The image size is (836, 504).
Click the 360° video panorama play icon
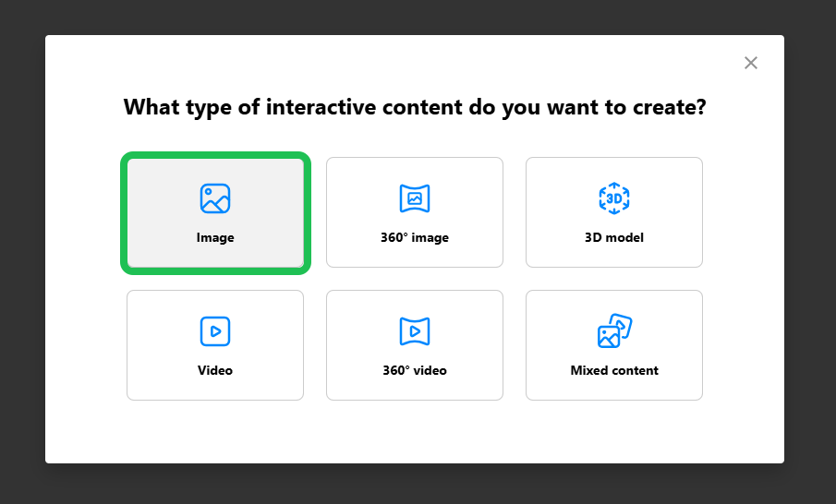(x=415, y=331)
